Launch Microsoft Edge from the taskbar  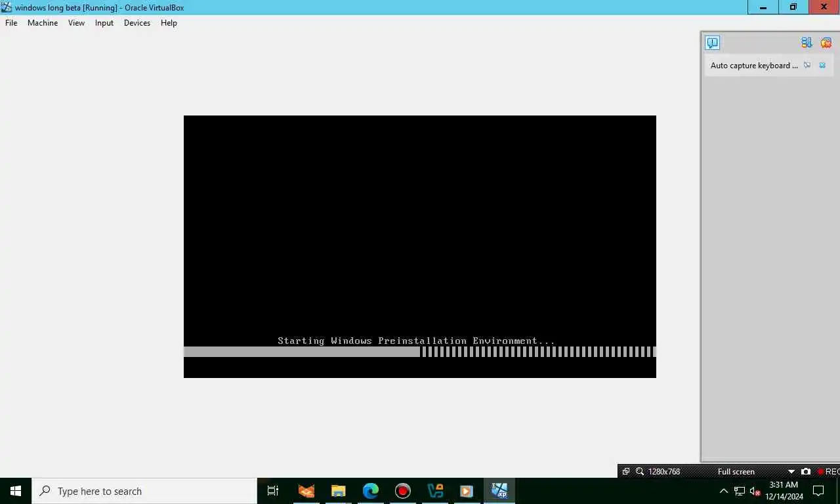370,491
